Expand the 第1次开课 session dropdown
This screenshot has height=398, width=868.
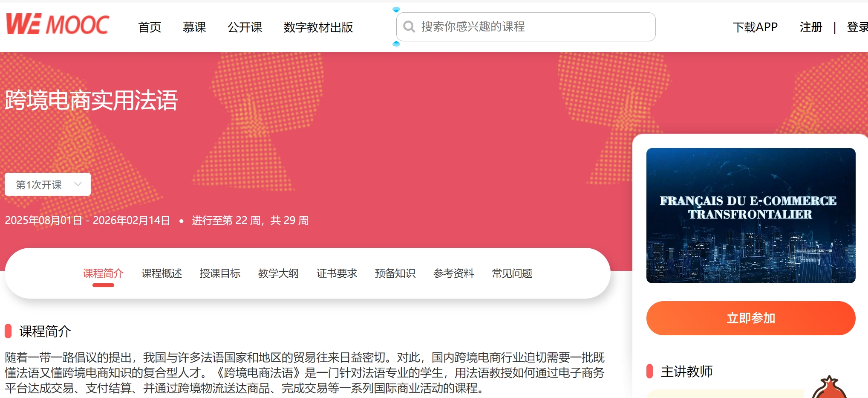[47, 184]
